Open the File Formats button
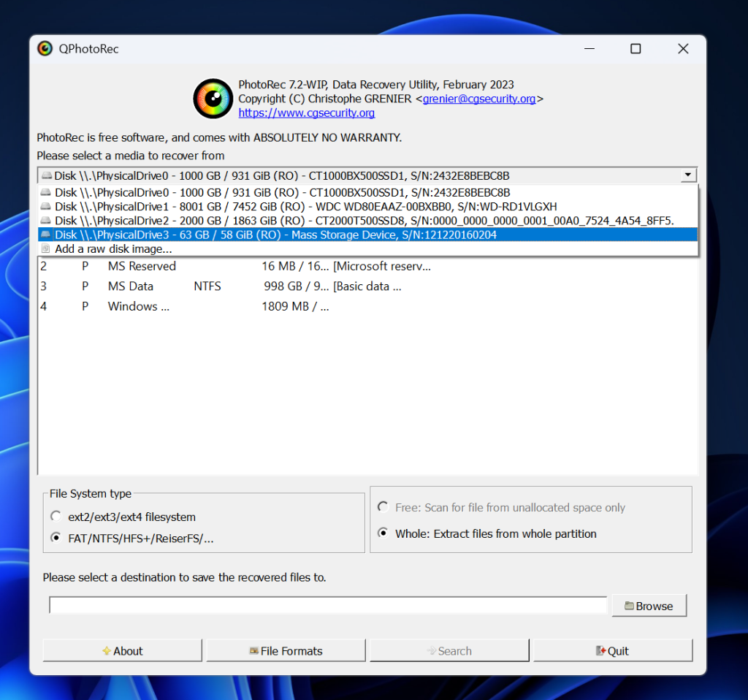Image resolution: width=748 pixels, height=700 pixels. [x=286, y=651]
